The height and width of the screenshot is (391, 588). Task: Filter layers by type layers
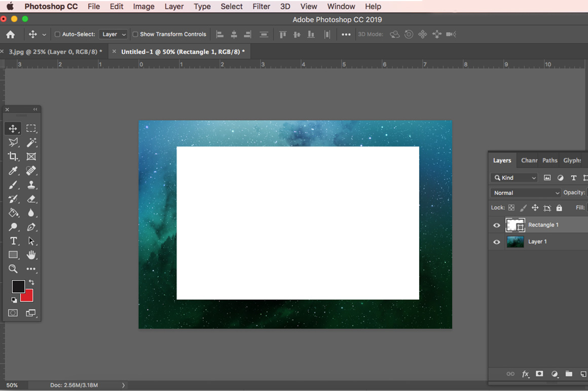573,178
